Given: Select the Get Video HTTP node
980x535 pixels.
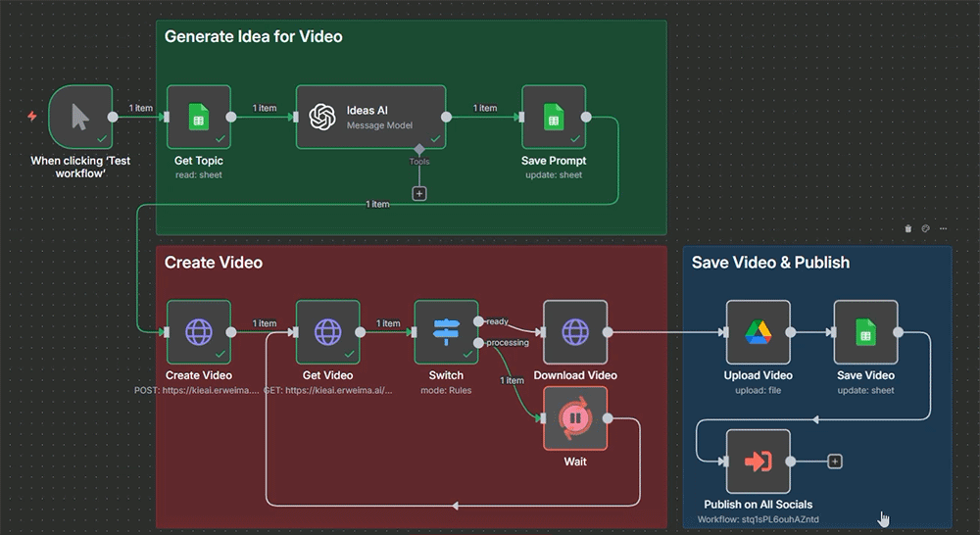Looking at the screenshot, I should 327,332.
